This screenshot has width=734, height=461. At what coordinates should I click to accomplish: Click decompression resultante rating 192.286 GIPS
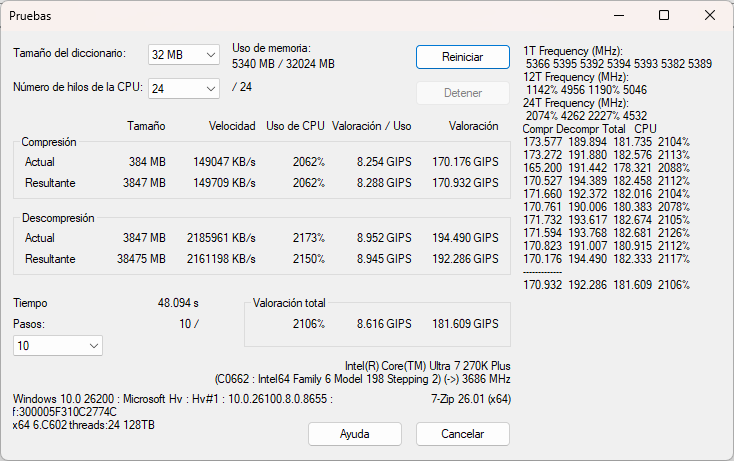465,259
